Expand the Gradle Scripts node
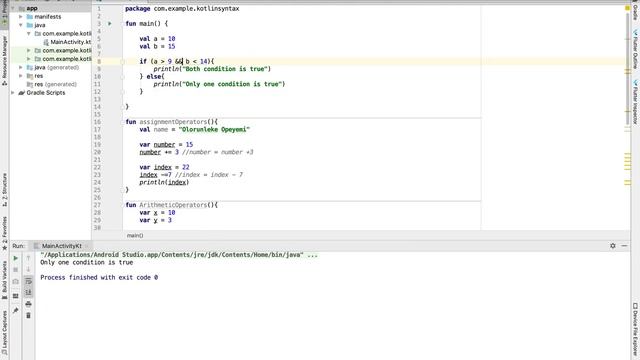Viewport: 640px width, 360px height. pyautogui.click(x=13, y=93)
